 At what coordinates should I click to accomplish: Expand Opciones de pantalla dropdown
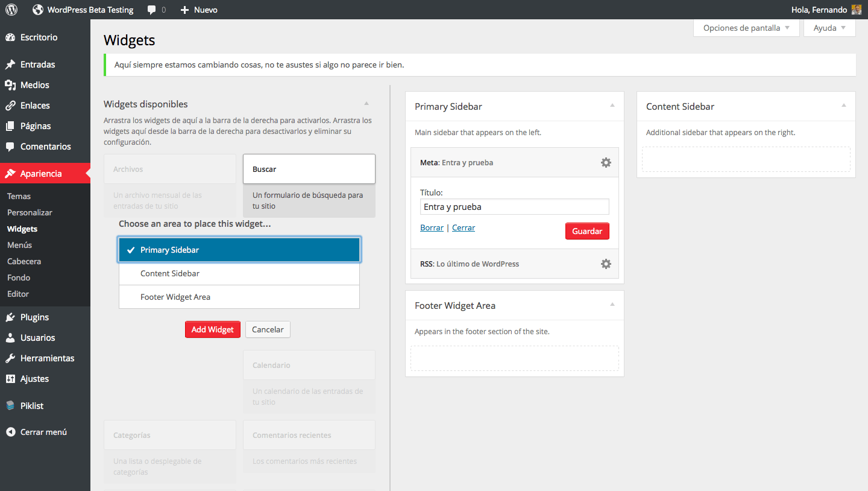tap(746, 28)
